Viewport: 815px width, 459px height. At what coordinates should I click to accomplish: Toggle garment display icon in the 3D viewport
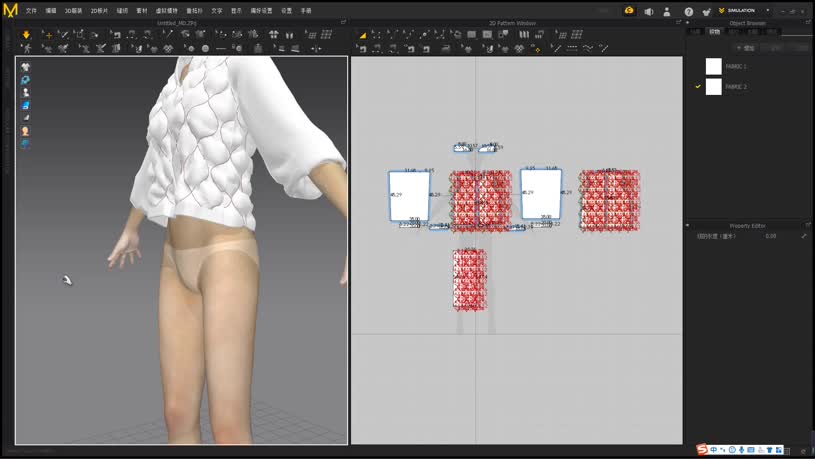(25, 67)
